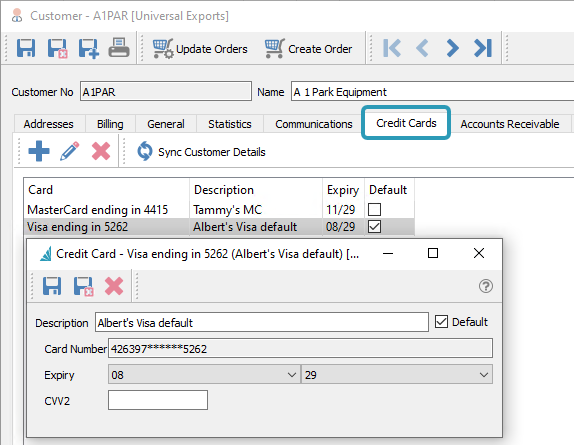
Task: Edit selected credit card with pencil icon
Action: click(x=70, y=151)
